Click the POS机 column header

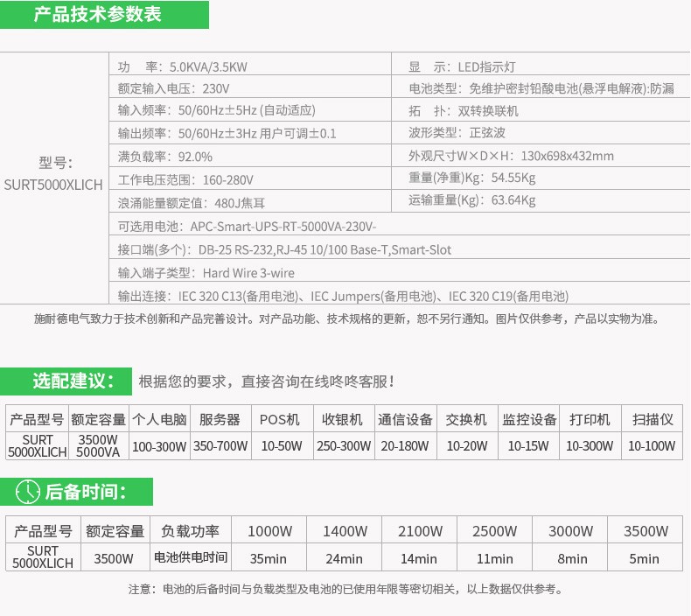tap(281, 419)
